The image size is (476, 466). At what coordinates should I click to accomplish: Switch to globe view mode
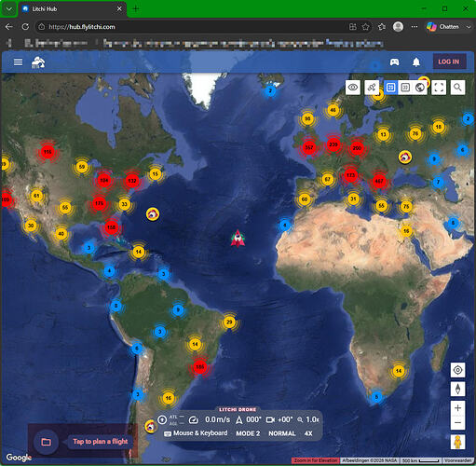(x=420, y=88)
